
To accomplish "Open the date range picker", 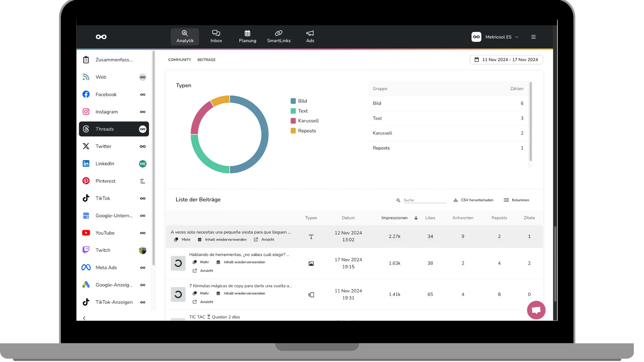I will (x=506, y=60).
